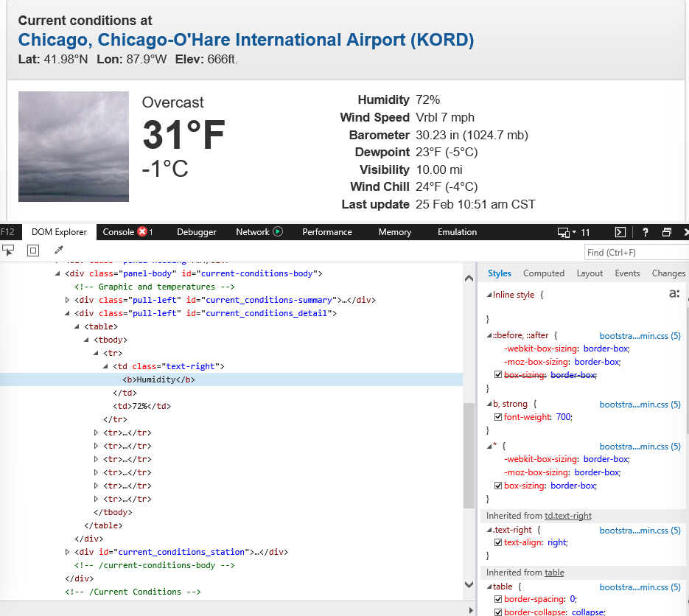Follow the td.text-right inherited link
The image size is (689, 616).
pyautogui.click(x=567, y=516)
